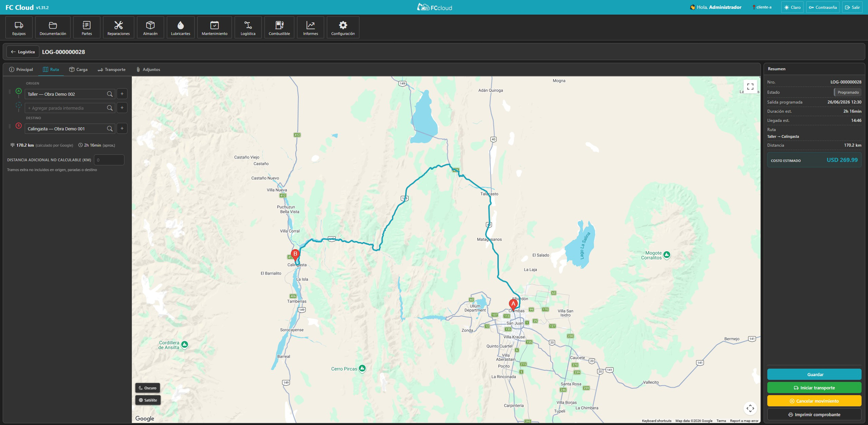Image resolution: width=868 pixels, height=425 pixels.
Task: Click map marker A at Chimbas
Action: [x=513, y=305]
